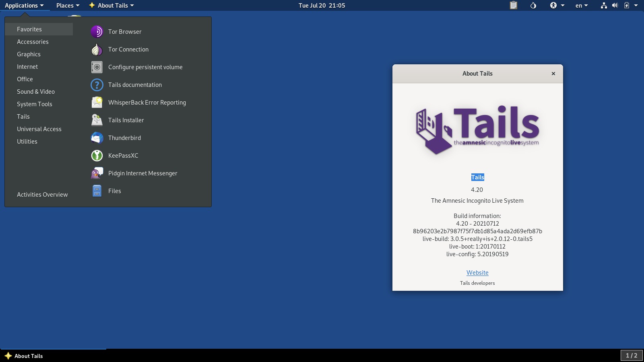Click the battery status icon

click(x=627, y=5)
